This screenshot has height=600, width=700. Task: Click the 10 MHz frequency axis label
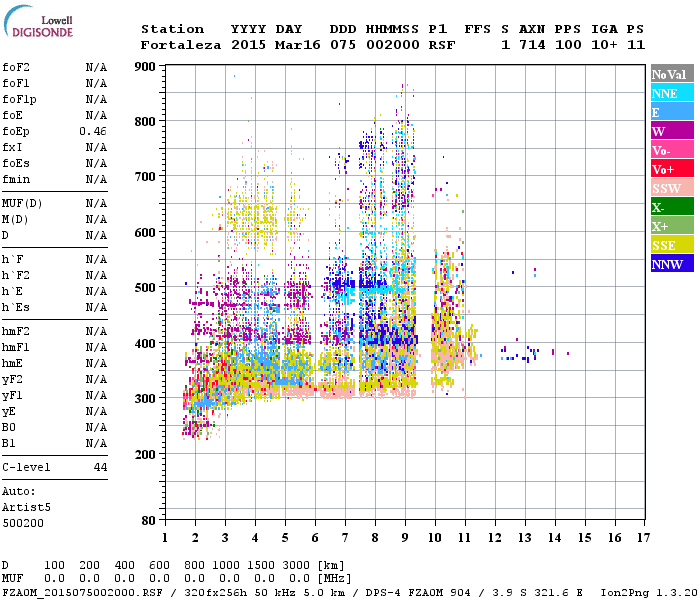(435, 538)
